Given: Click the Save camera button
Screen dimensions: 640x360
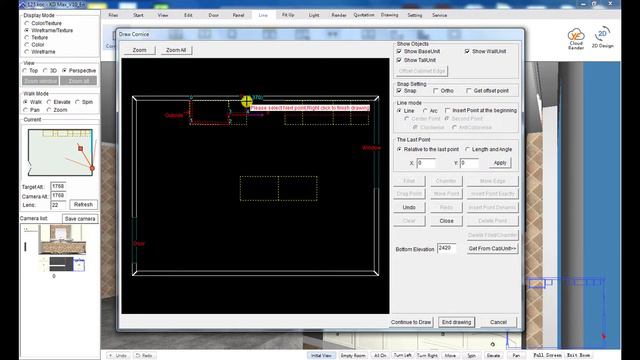Looking at the screenshot, I should click(80, 219).
